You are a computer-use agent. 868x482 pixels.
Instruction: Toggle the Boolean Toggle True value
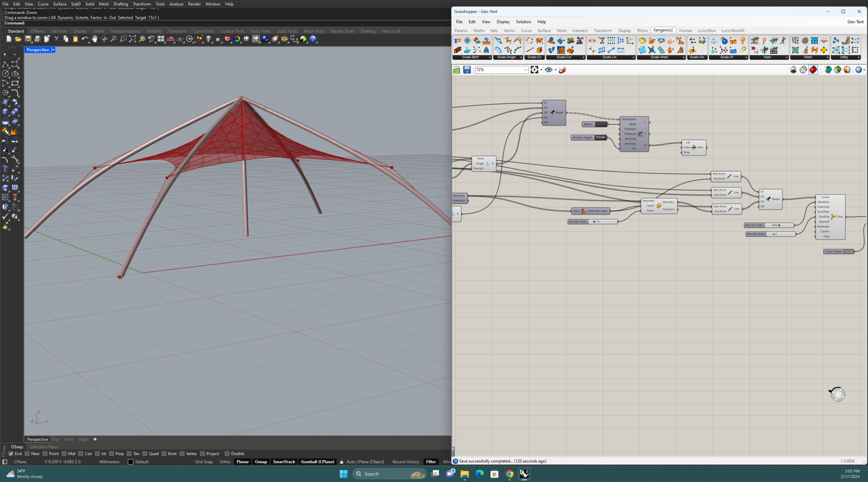(x=600, y=137)
